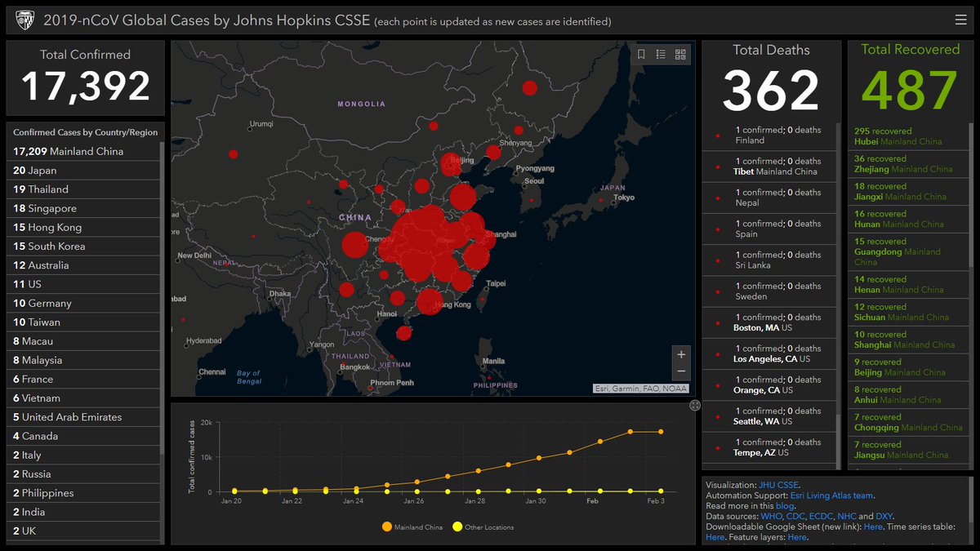
Task: Select 4 Canada row
Action: click(84, 436)
